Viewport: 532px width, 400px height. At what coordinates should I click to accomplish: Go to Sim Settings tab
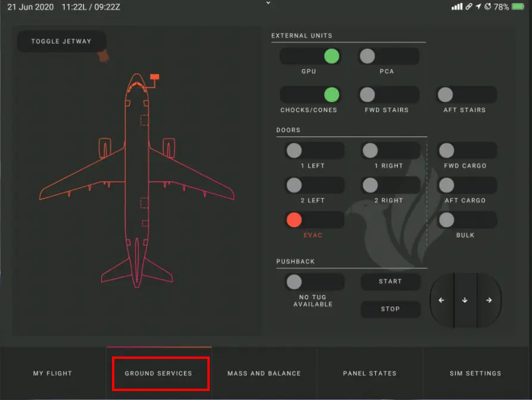click(x=475, y=373)
